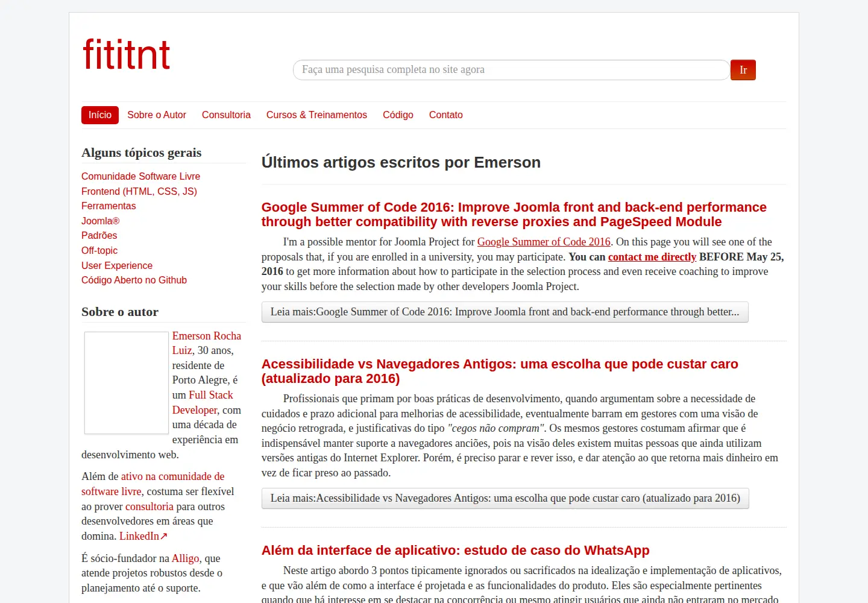Open the Google Summer of Code 2016 article title
Viewport: 868px width, 603px height.
pos(514,215)
